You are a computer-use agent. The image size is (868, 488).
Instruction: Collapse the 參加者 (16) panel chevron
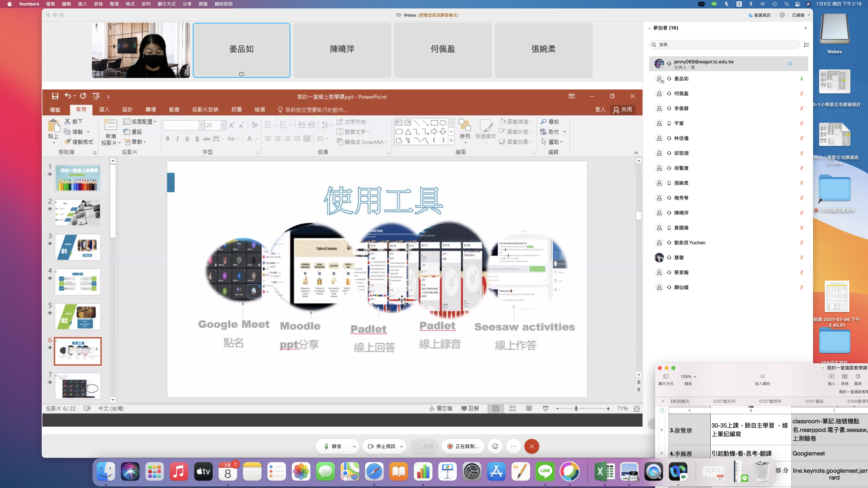click(649, 28)
